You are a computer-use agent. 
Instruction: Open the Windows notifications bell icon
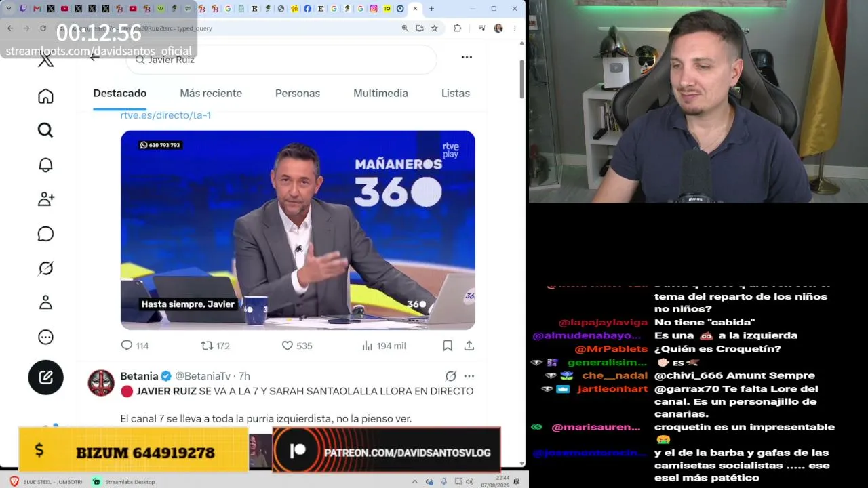(x=517, y=482)
